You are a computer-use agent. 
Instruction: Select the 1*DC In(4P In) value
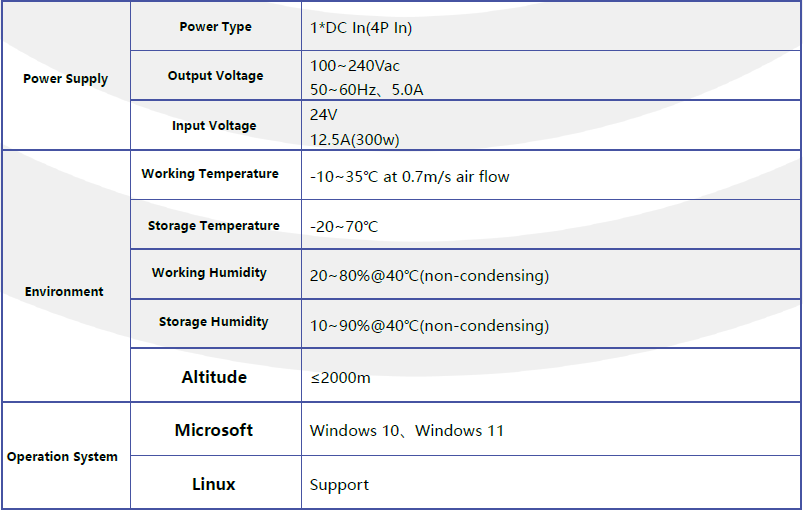pos(361,27)
